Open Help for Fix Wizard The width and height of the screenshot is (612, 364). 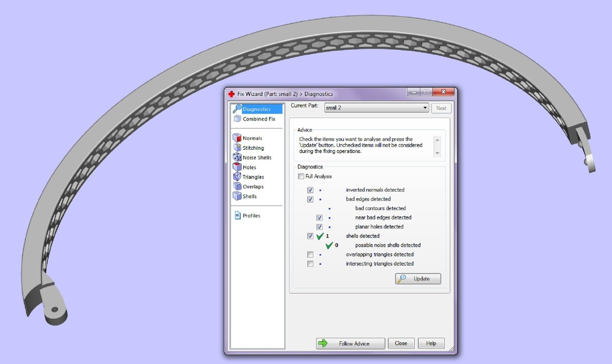431,343
